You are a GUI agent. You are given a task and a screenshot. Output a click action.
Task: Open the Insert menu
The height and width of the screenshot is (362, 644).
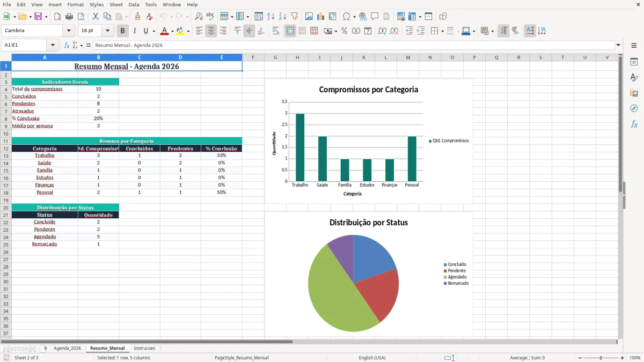click(x=55, y=4)
